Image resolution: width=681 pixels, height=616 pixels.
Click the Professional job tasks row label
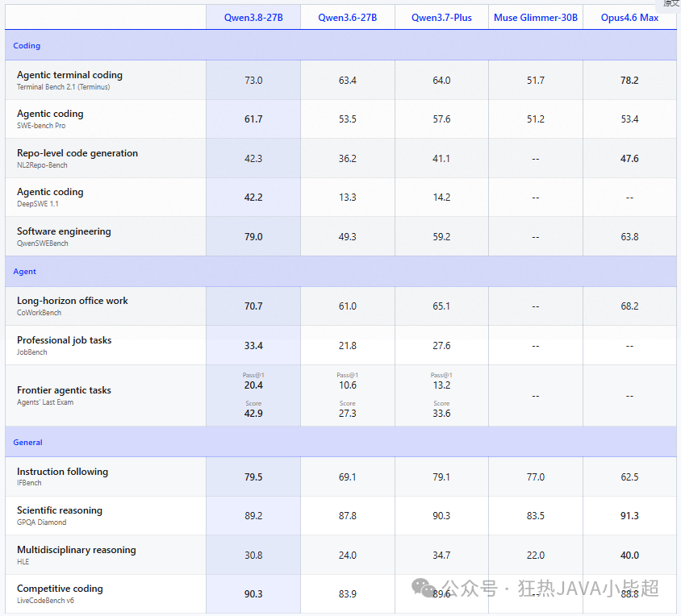pyautogui.click(x=65, y=340)
